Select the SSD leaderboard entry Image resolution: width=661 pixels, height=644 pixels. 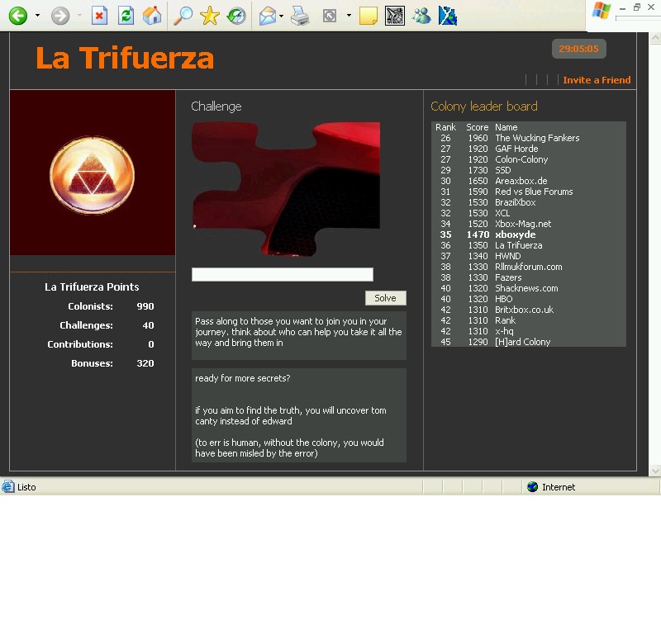pyautogui.click(x=529, y=170)
